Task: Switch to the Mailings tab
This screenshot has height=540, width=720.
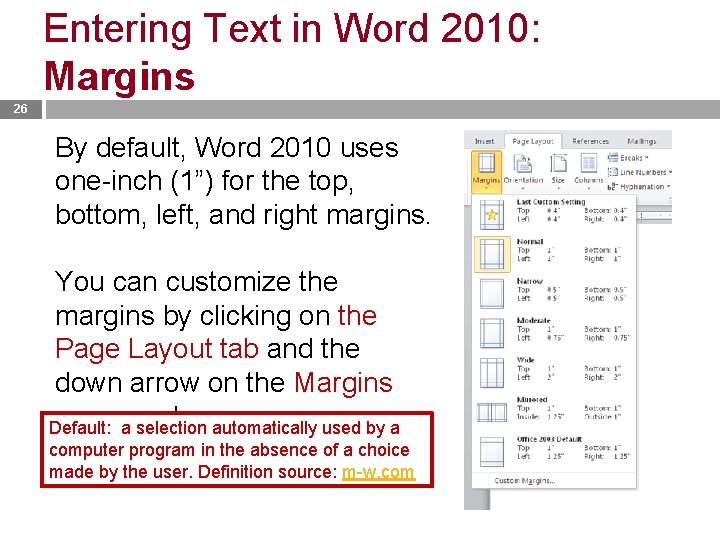Action: pyautogui.click(x=642, y=141)
